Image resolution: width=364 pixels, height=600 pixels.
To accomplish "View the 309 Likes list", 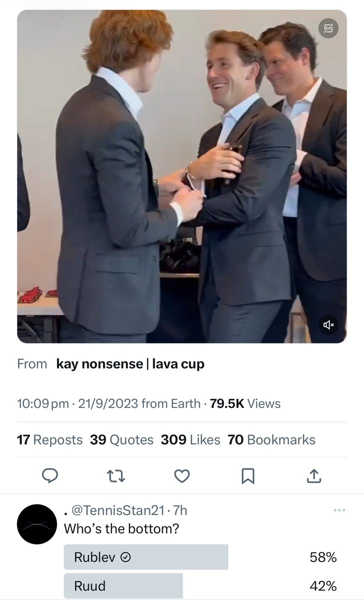I will tap(190, 439).
